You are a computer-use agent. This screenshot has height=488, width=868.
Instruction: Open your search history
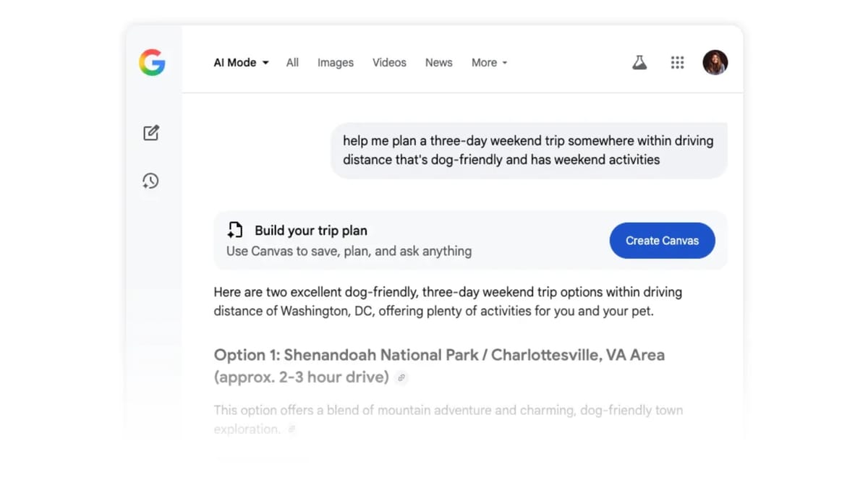click(150, 181)
